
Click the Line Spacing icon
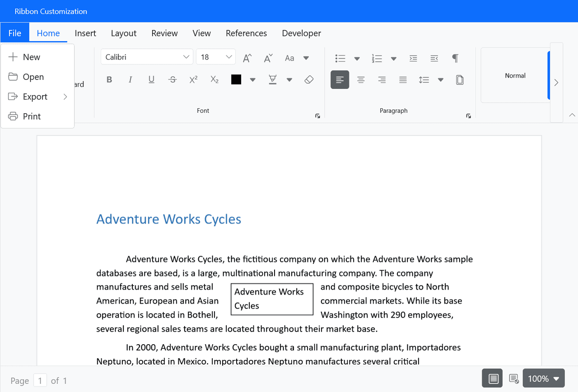pos(424,80)
